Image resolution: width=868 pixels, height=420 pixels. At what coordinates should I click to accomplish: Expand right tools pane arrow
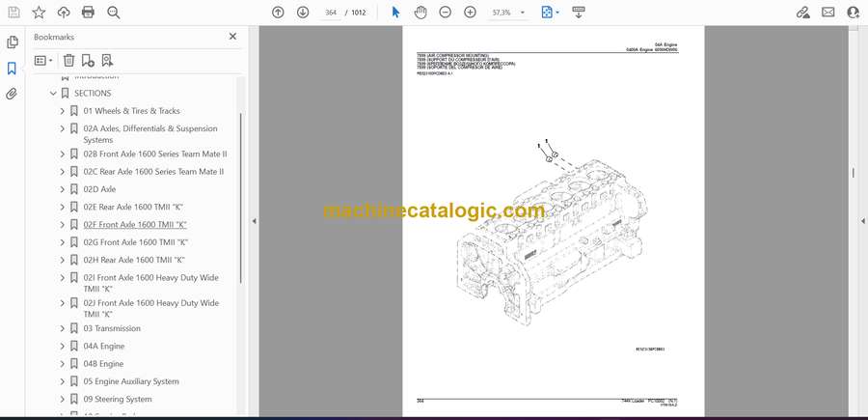[x=862, y=221]
